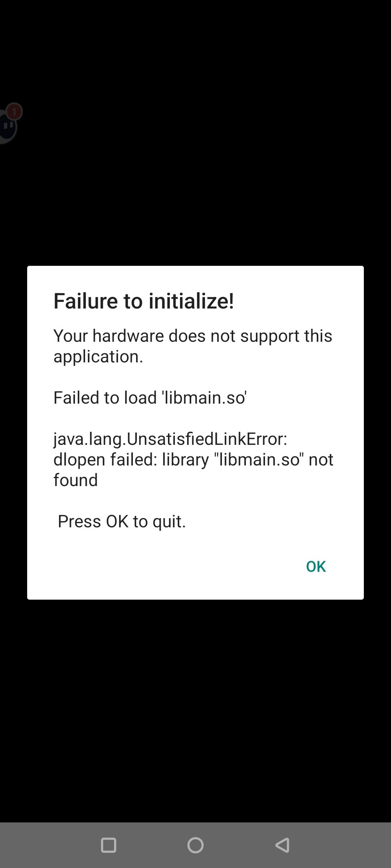This screenshot has width=391, height=868.
Task: Tap OK to quit the dialog
Action: [x=316, y=566]
